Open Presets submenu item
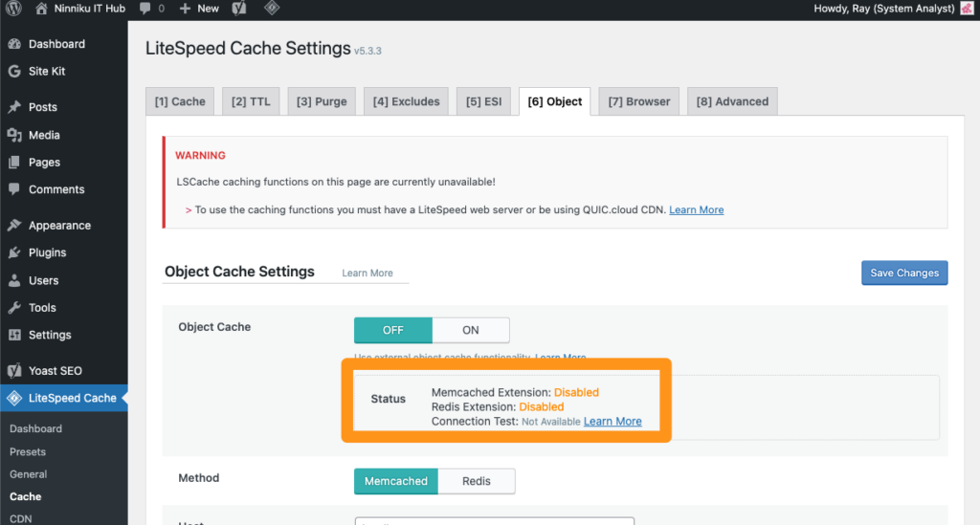The height and width of the screenshot is (525, 980). click(x=28, y=452)
